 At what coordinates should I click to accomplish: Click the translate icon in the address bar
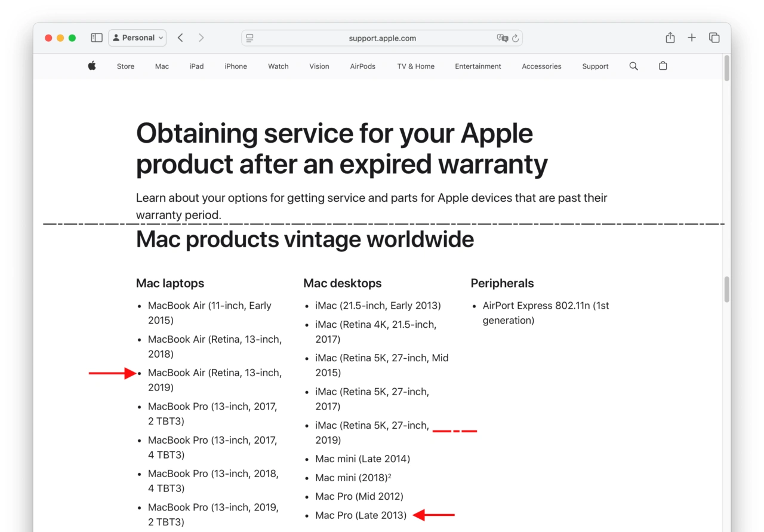[503, 38]
